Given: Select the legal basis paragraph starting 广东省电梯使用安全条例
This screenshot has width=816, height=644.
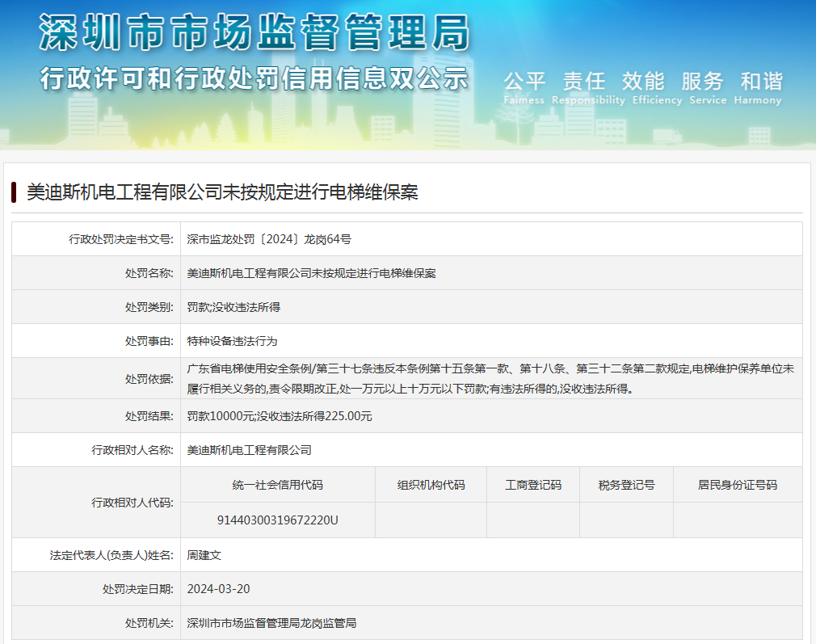Looking at the screenshot, I should pos(490,378).
